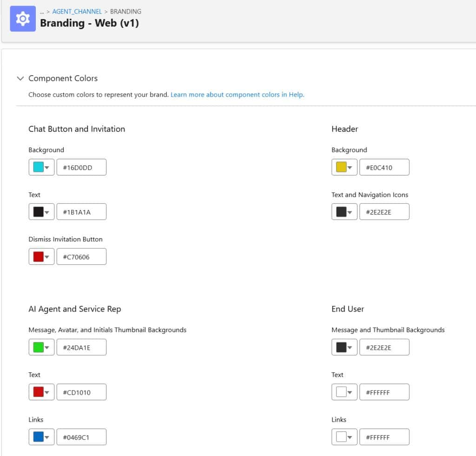The image size is (476, 456).
Task: Open the yellow Header Background color picker
Action: (344, 167)
